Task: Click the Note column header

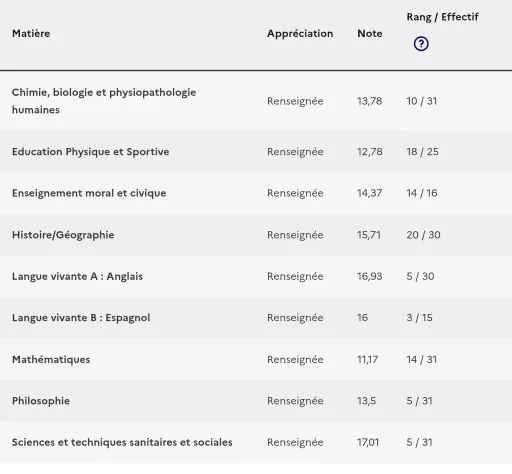Action: coord(370,33)
